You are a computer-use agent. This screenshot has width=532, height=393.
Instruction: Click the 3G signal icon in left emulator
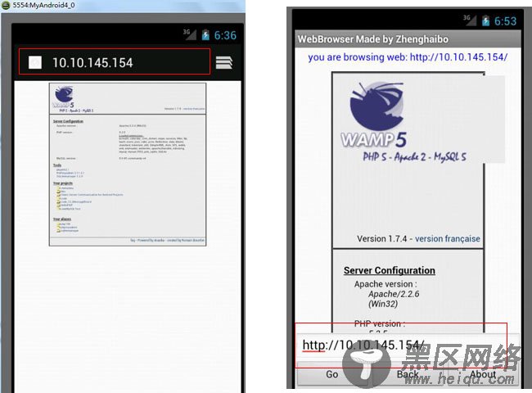click(190, 34)
